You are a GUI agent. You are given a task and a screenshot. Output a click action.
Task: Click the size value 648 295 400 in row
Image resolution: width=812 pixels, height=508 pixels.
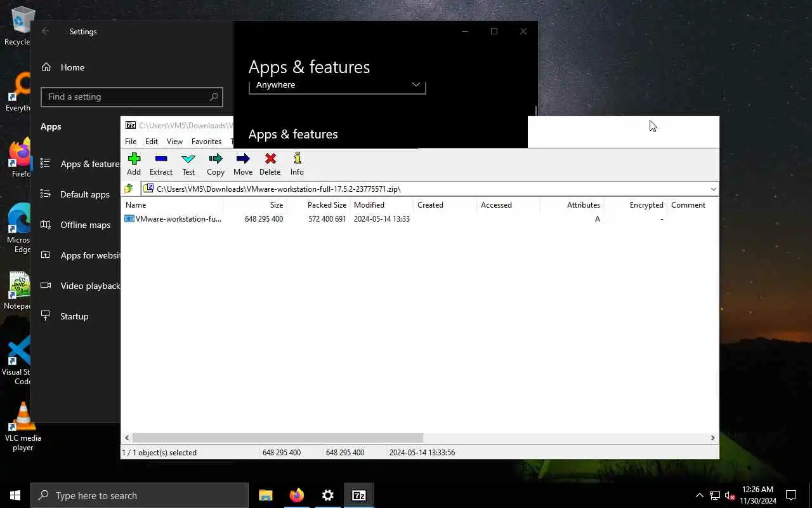point(264,219)
